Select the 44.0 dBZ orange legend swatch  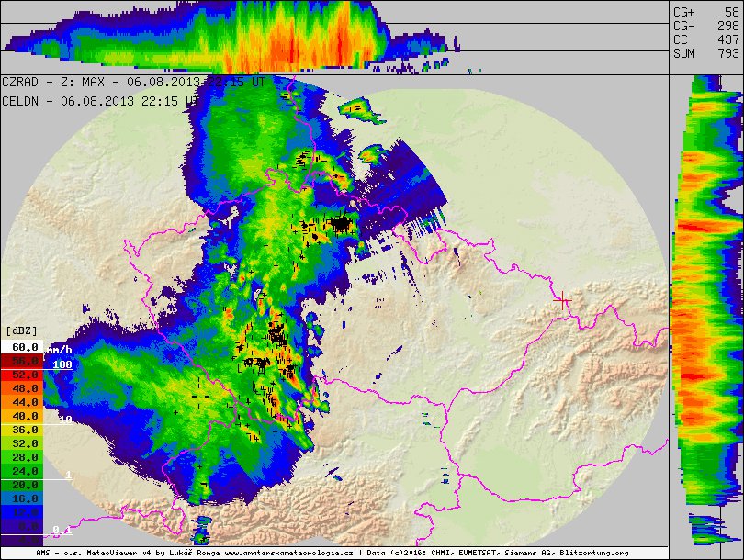(x=22, y=402)
